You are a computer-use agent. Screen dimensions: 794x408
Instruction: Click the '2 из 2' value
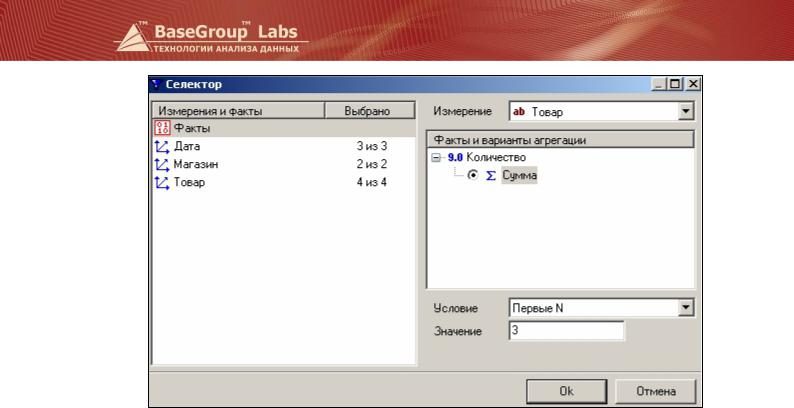tap(372, 165)
